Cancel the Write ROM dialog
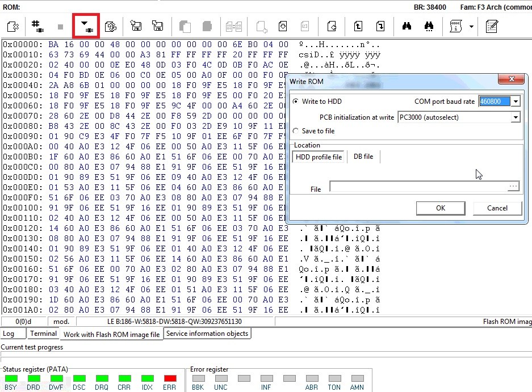This screenshot has height=392, width=532. 497,208
